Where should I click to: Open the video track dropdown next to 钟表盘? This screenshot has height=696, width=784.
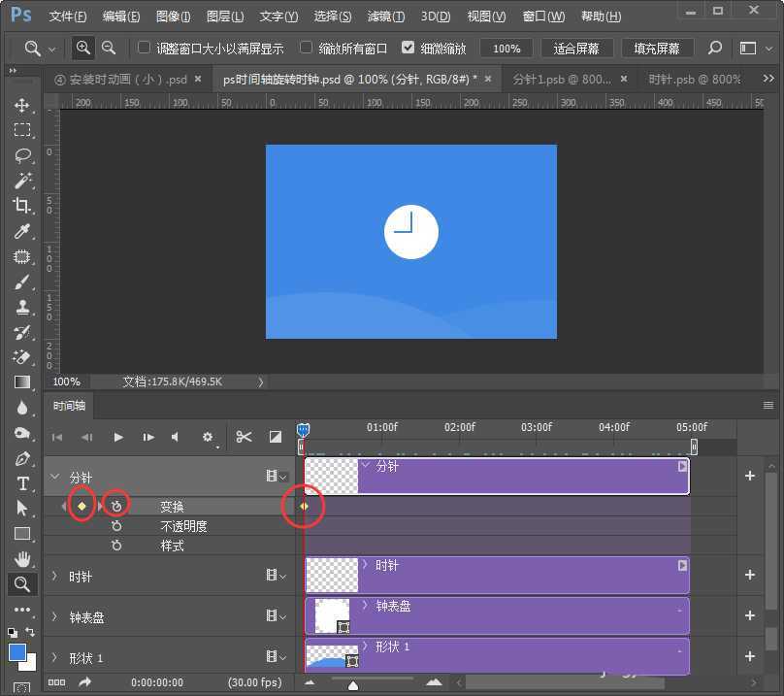(280, 615)
